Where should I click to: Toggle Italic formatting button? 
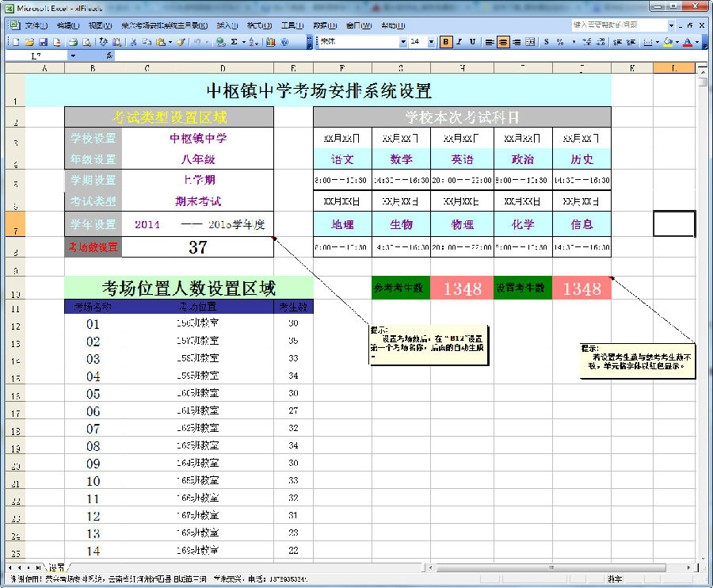tap(459, 42)
